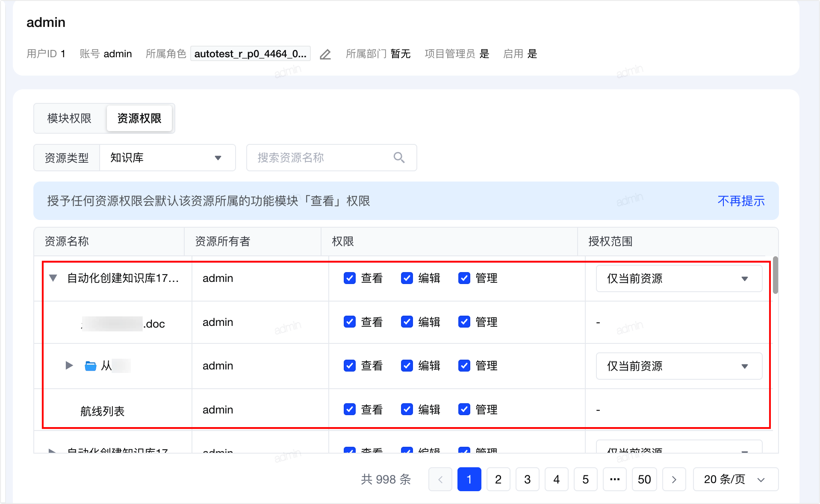This screenshot has width=820, height=504.
Task: Go to page 4
Action: tap(557, 479)
